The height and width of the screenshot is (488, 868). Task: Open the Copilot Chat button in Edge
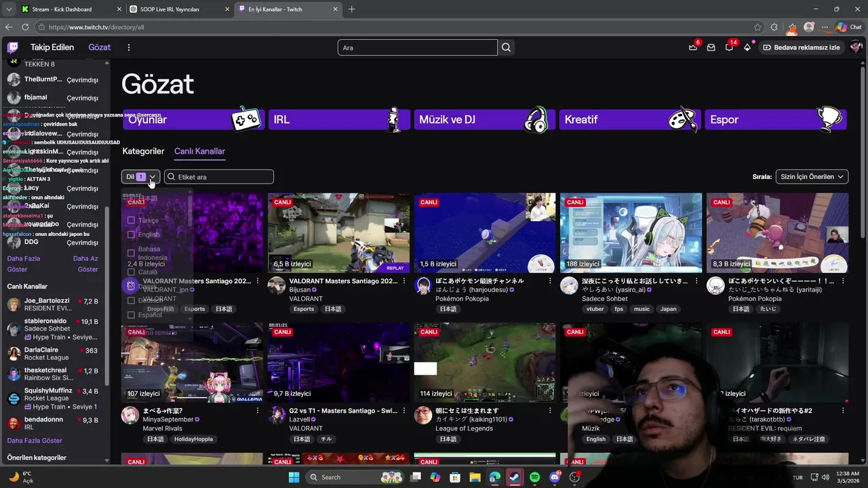[x=849, y=27]
